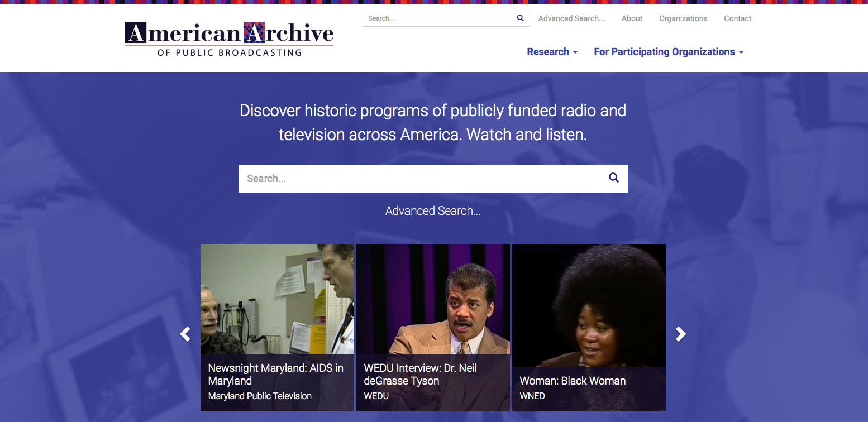Open the About page
The height and width of the screenshot is (422, 868).
tap(632, 18)
